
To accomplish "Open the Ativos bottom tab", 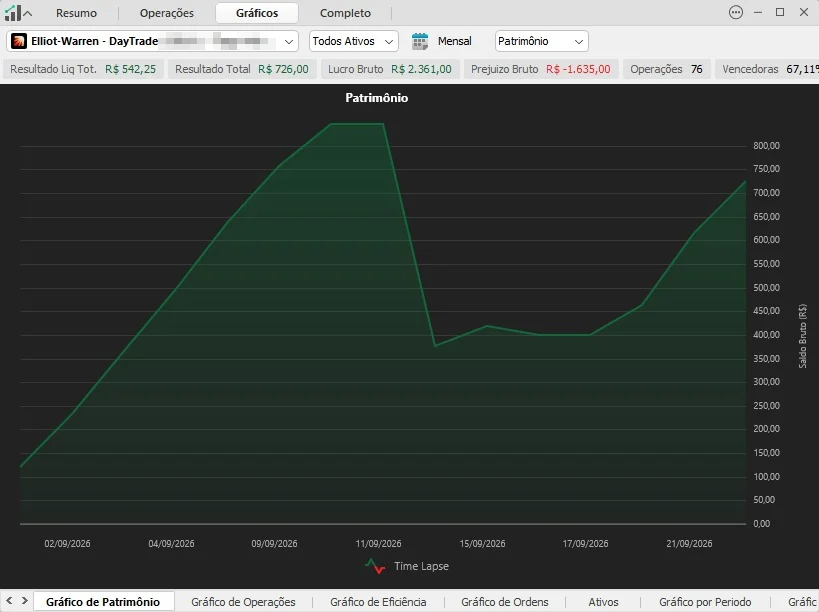I will (603, 602).
